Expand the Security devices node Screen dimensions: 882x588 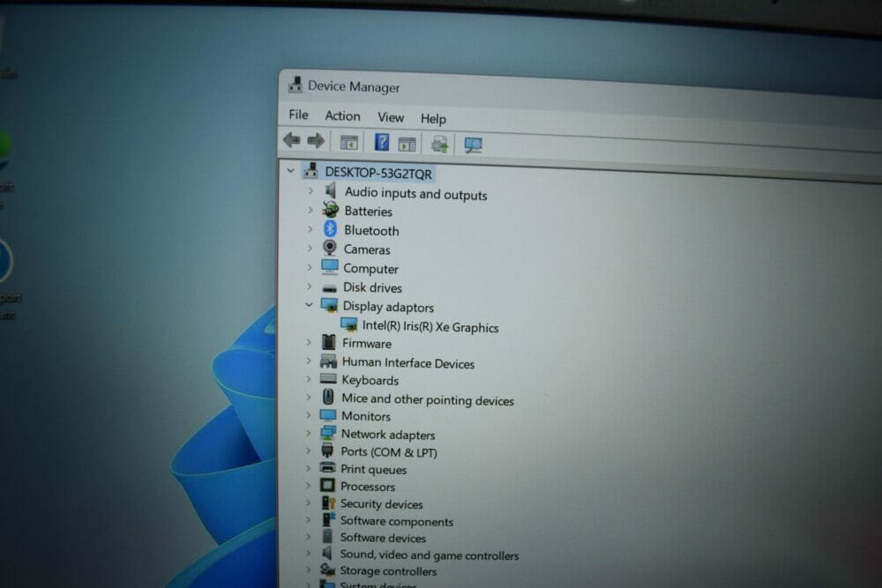click(308, 502)
